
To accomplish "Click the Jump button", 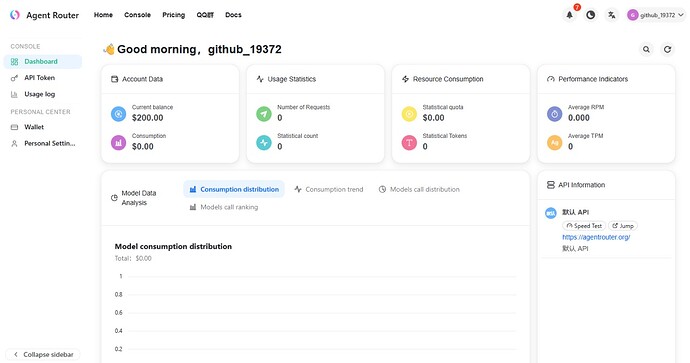I will [623, 226].
